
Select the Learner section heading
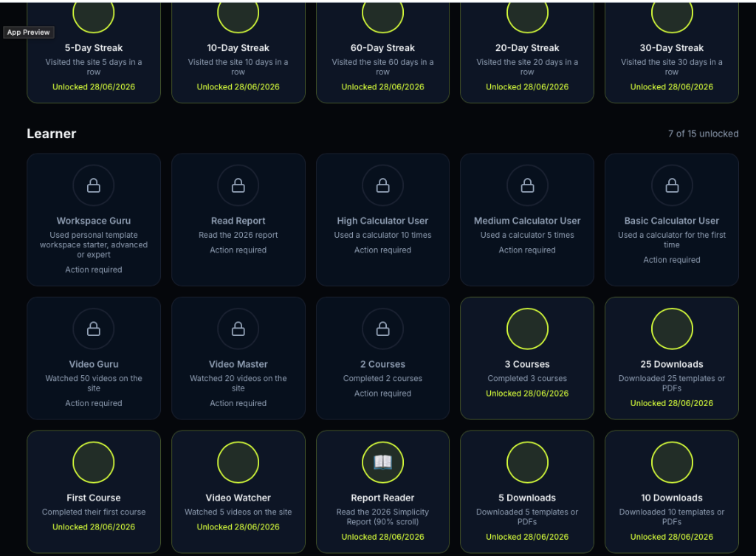click(52, 134)
